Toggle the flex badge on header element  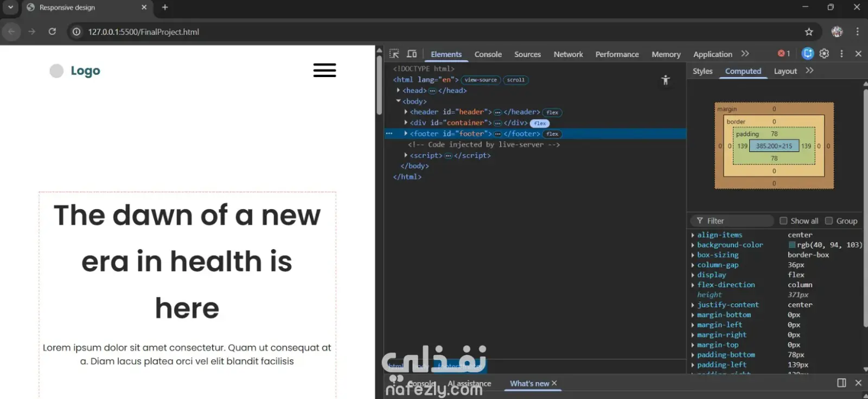click(552, 112)
